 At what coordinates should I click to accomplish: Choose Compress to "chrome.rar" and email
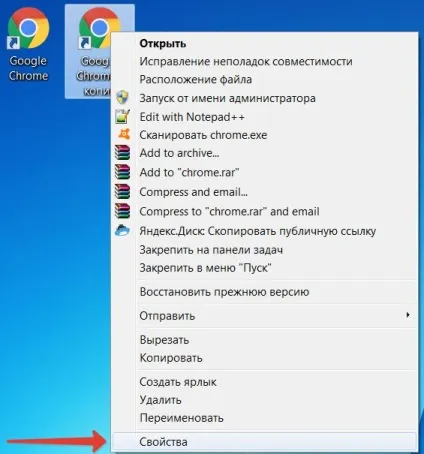coord(265,211)
